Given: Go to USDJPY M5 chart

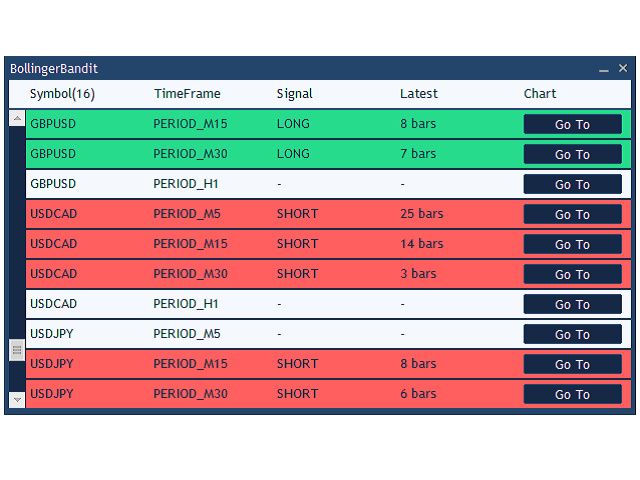Looking at the screenshot, I should [572, 334].
